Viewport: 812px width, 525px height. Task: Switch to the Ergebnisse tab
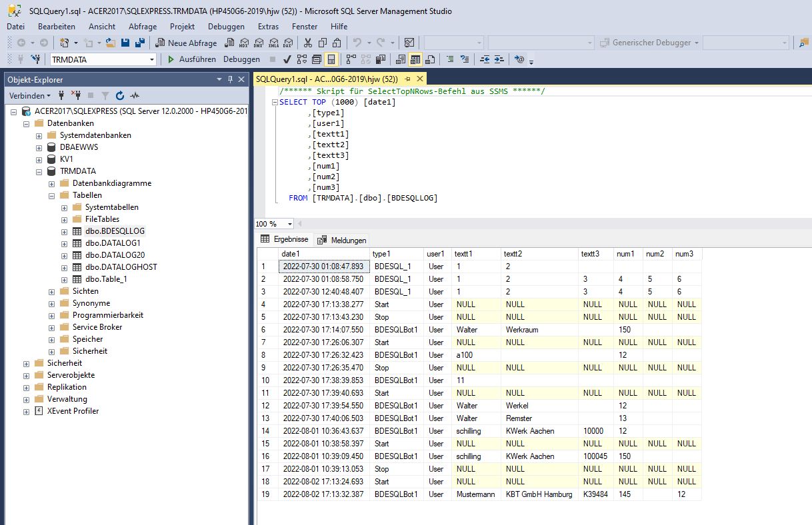pos(285,239)
